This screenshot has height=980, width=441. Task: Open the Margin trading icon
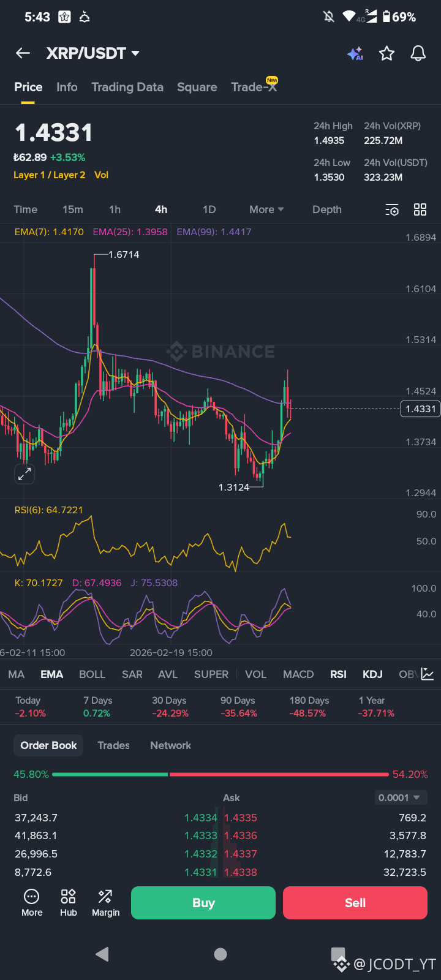click(x=106, y=903)
